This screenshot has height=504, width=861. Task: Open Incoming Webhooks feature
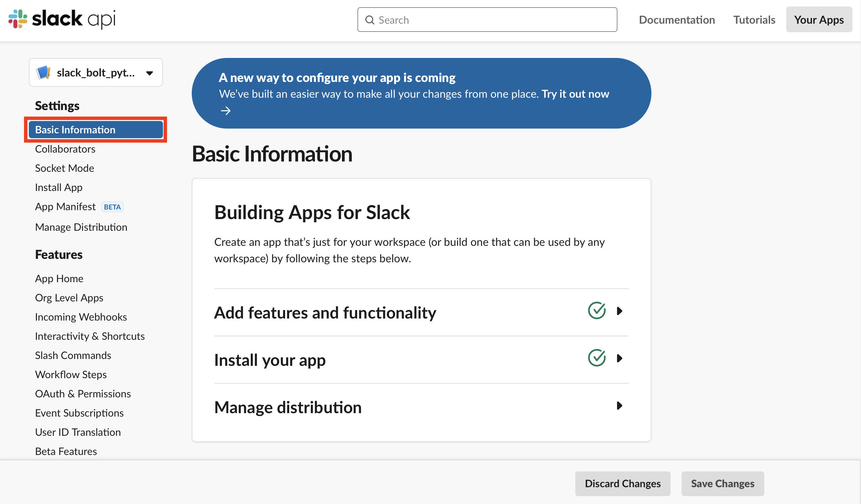click(81, 317)
